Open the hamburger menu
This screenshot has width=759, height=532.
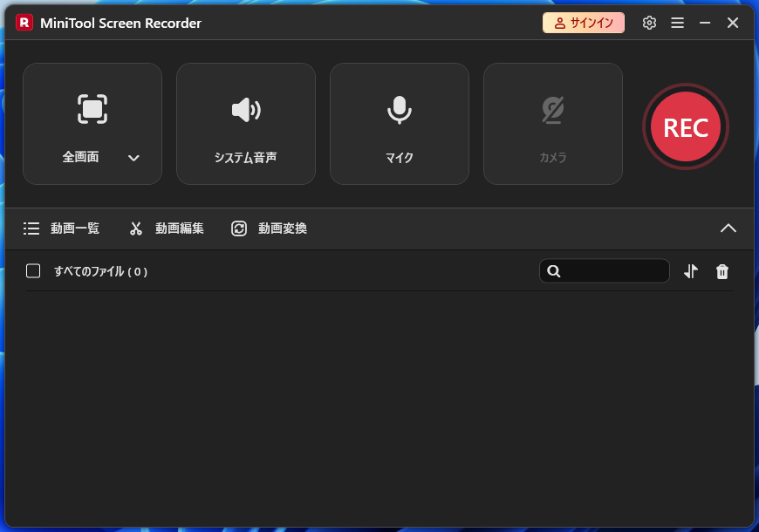677,23
